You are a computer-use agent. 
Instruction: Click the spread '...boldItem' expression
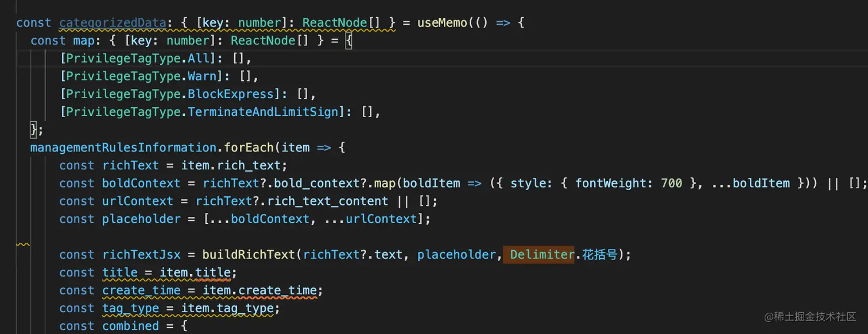point(750,183)
